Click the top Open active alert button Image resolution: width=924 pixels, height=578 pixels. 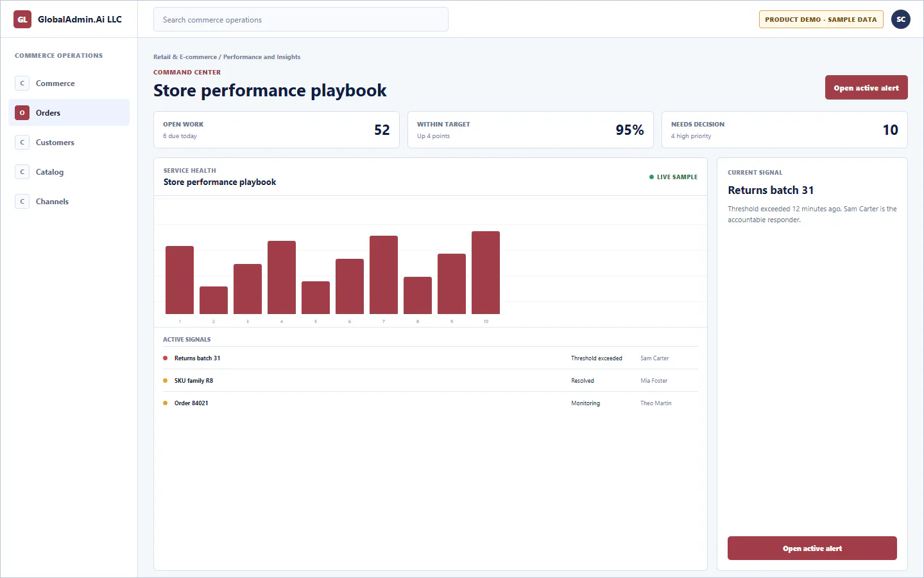tap(866, 88)
